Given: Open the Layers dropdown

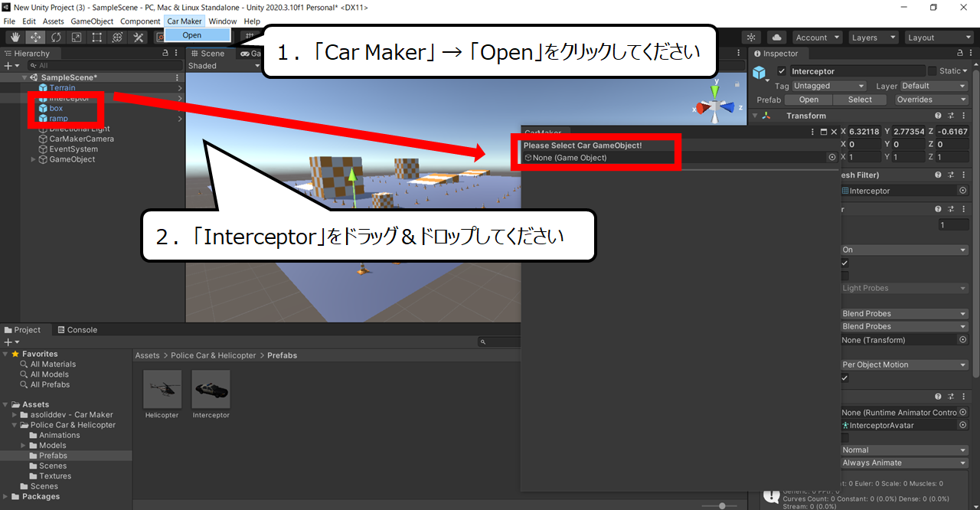Looking at the screenshot, I should 873,38.
